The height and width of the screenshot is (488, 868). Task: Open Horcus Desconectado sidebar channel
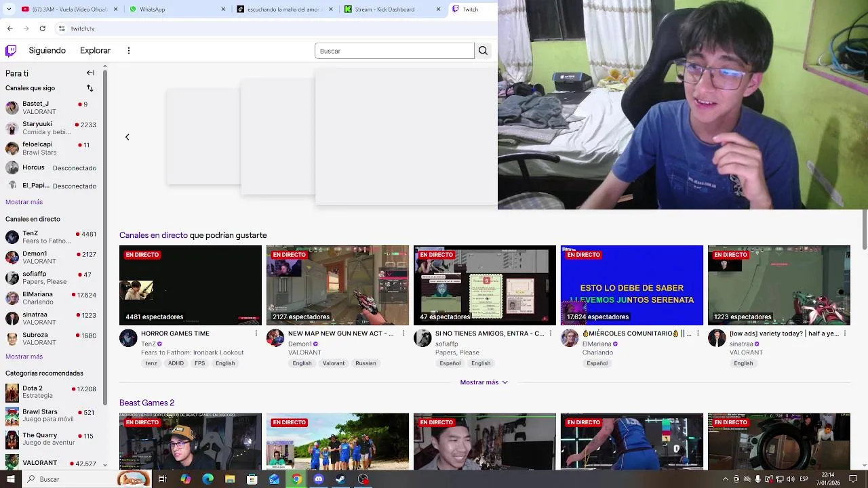point(52,167)
